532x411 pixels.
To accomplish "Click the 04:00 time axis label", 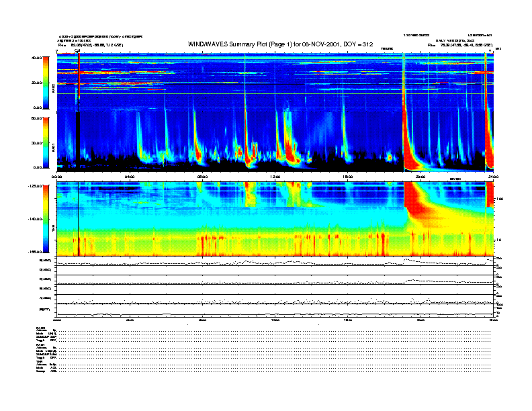I will [130, 177].
